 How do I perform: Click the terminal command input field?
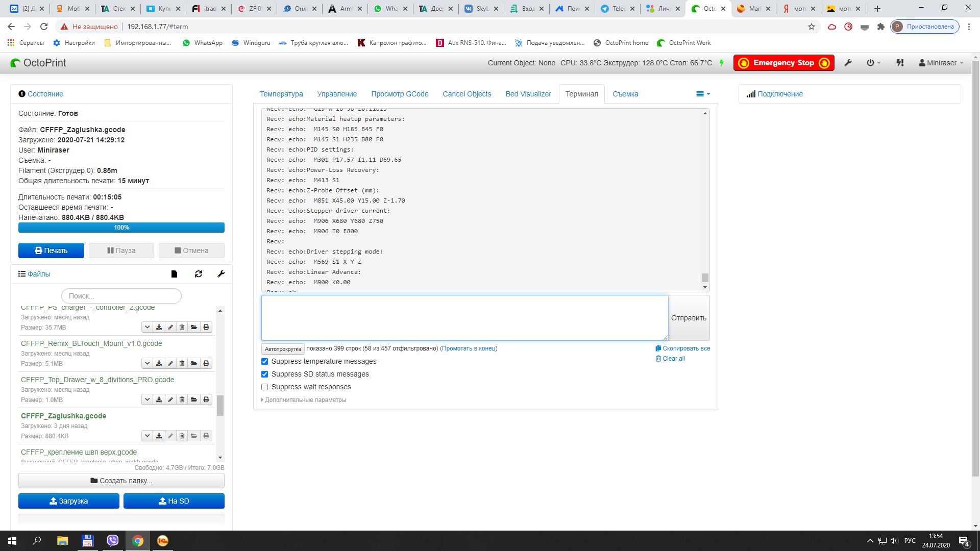464,317
